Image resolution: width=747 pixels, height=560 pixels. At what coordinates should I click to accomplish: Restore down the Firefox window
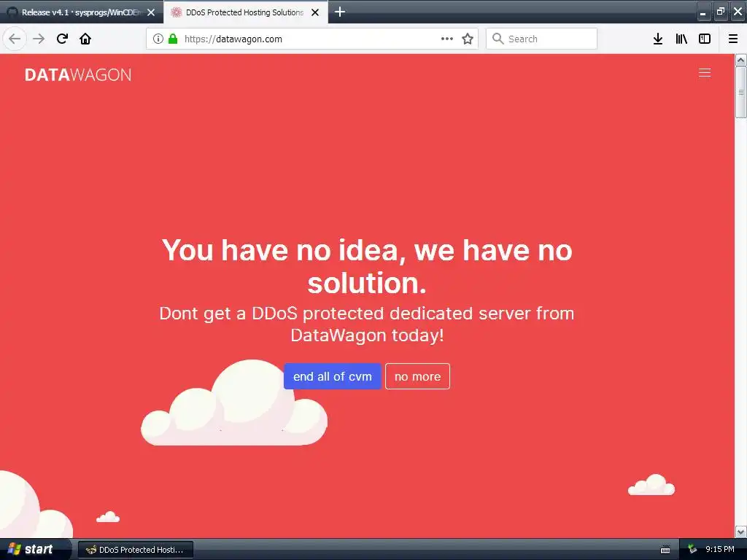[x=720, y=12]
